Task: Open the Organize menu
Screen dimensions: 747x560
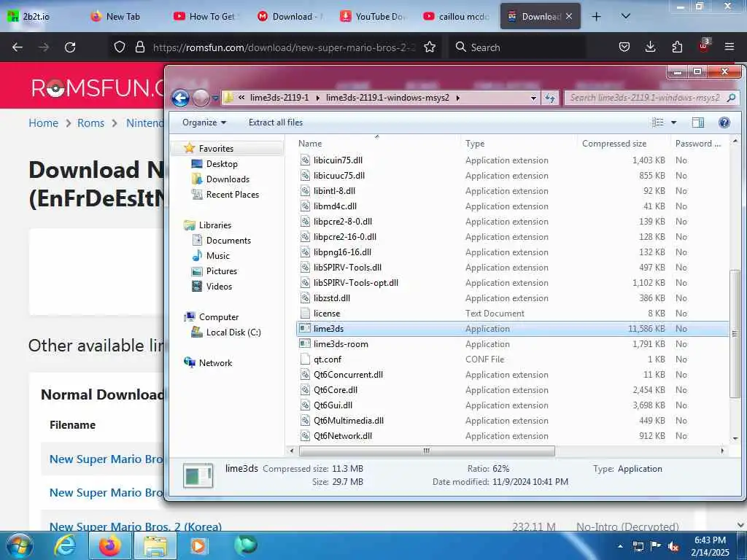Action: (204, 122)
